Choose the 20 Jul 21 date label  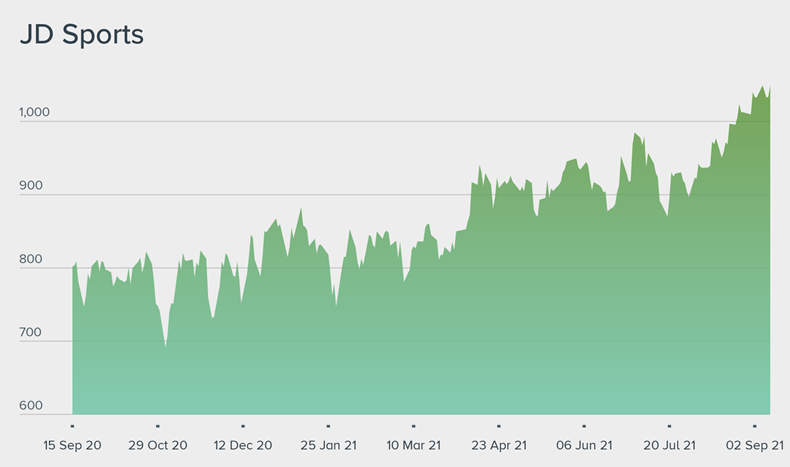coord(669,444)
